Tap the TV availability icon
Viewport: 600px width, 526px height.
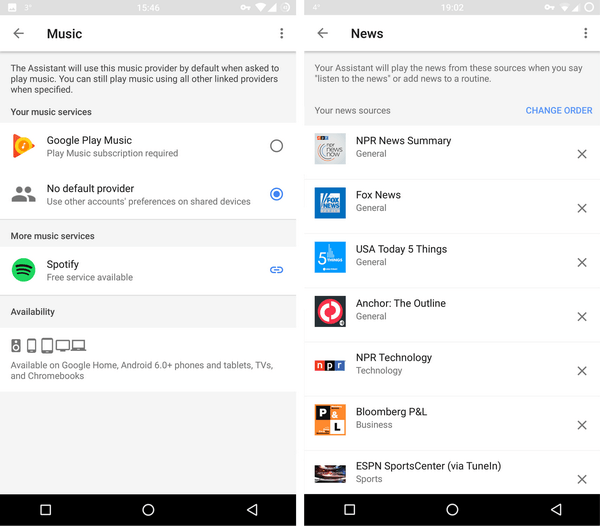tap(63, 346)
